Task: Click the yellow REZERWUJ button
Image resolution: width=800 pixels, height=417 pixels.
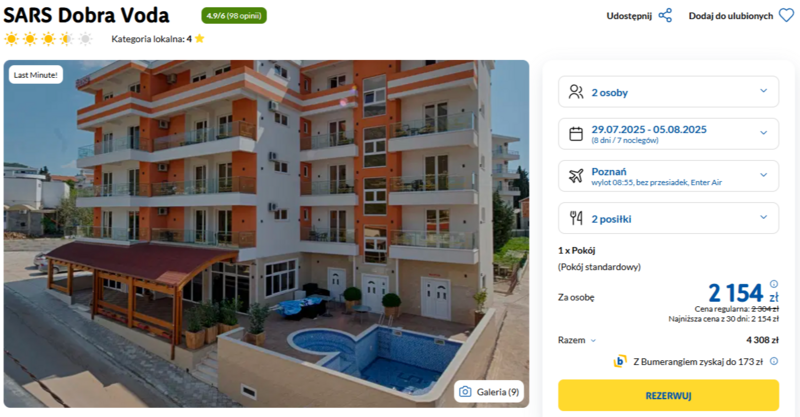Action: (668, 396)
